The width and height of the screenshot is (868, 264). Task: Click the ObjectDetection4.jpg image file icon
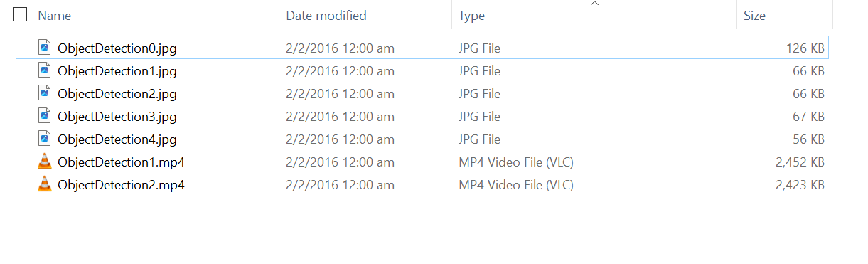coord(45,139)
